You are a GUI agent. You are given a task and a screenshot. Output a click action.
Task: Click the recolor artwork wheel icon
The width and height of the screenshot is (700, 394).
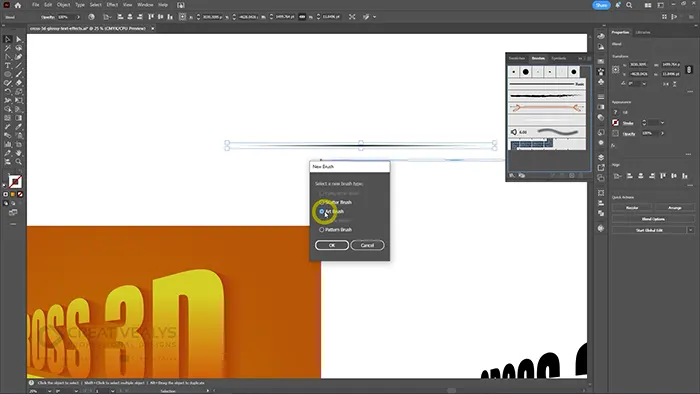click(x=91, y=17)
